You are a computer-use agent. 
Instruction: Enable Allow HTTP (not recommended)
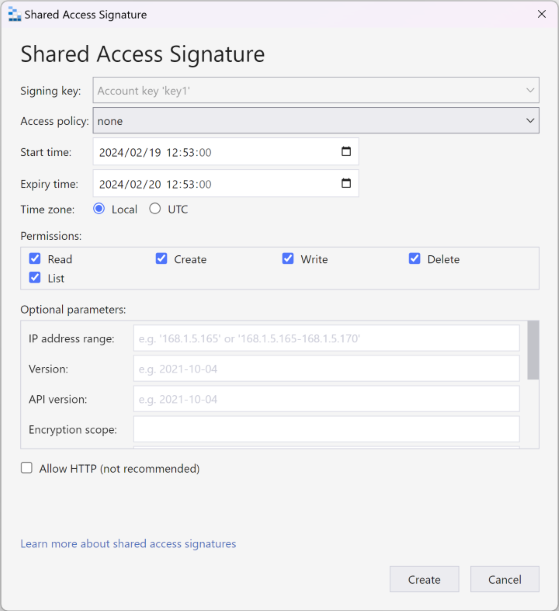[x=26, y=468]
